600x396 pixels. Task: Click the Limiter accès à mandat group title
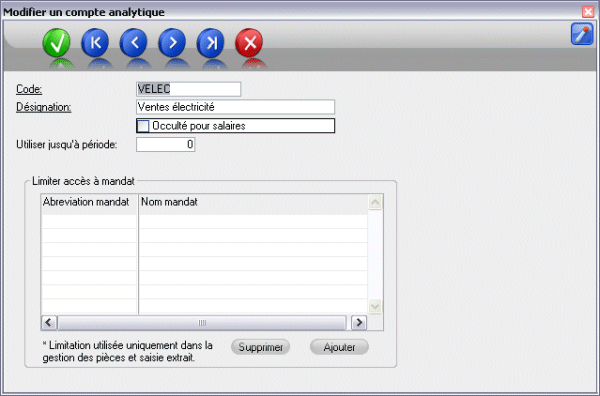83,181
